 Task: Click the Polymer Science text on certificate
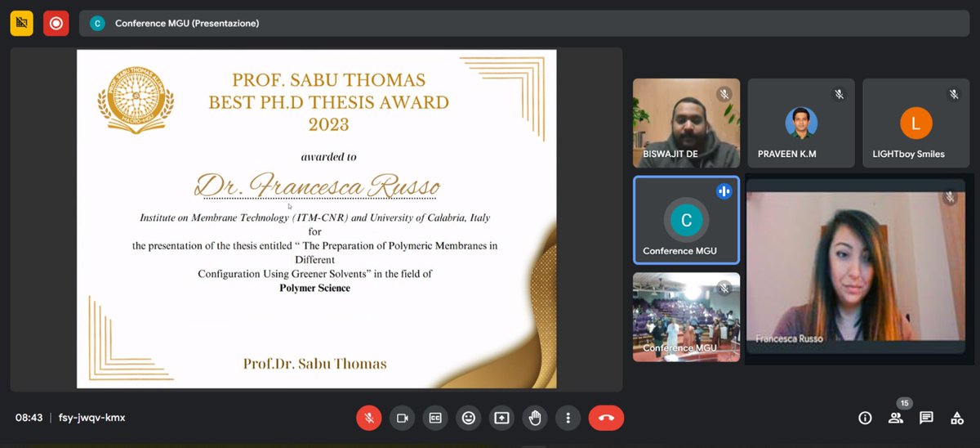point(314,288)
